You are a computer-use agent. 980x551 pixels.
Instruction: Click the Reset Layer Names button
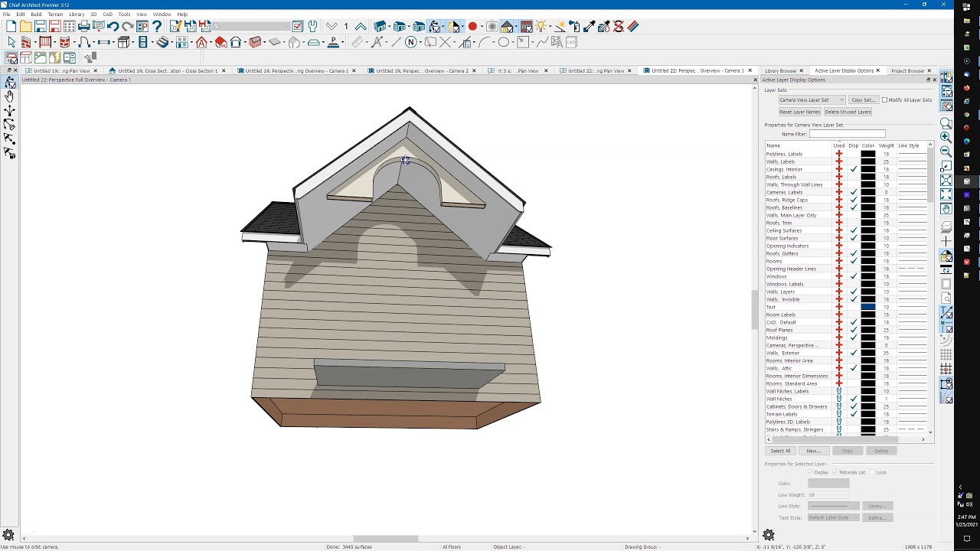[800, 112]
